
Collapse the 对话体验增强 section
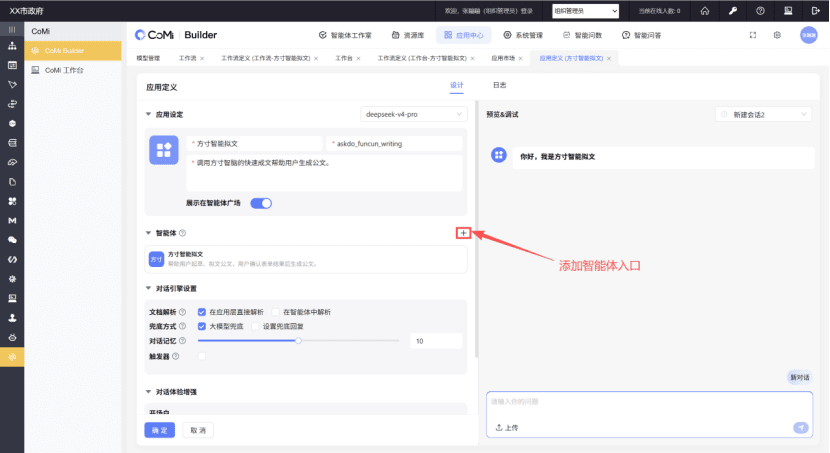(148, 392)
